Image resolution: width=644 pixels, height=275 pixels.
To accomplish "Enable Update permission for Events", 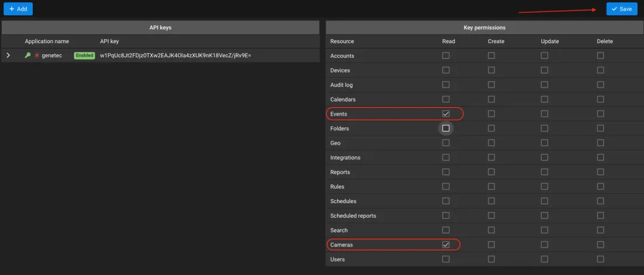I will (544, 114).
